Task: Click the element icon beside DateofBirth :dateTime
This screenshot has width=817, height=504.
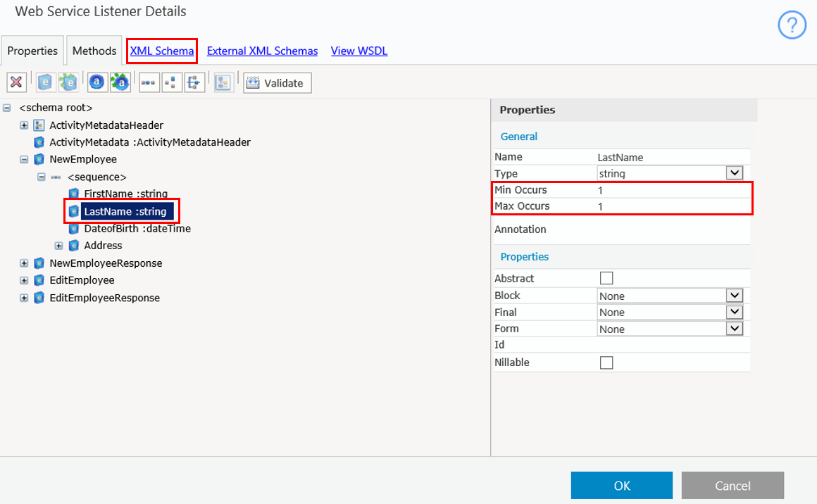Action: pos(73,229)
